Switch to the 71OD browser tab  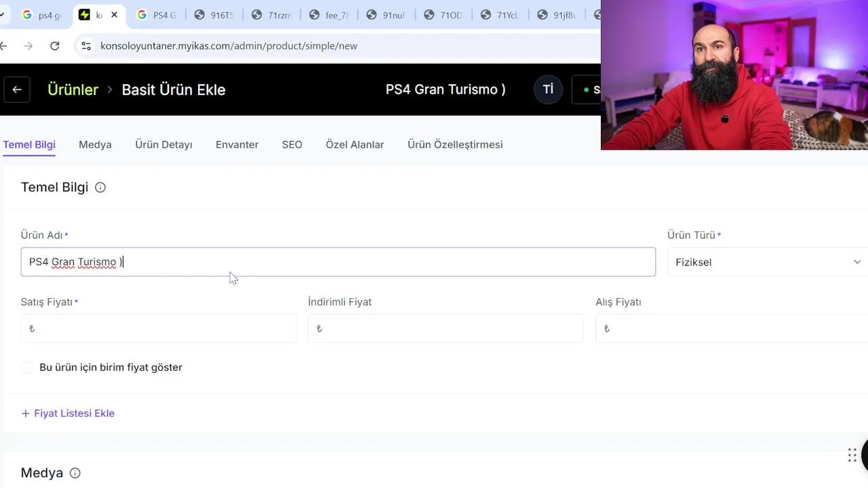coord(443,15)
